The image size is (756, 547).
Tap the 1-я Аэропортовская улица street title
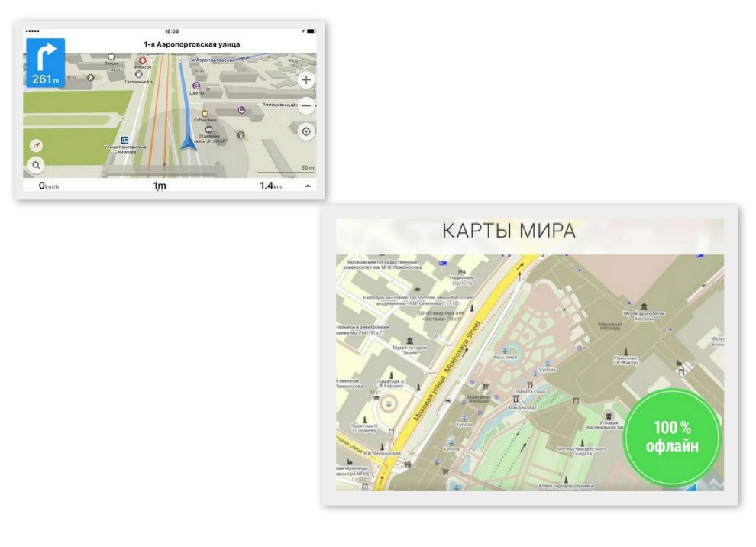(x=192, y=44)
